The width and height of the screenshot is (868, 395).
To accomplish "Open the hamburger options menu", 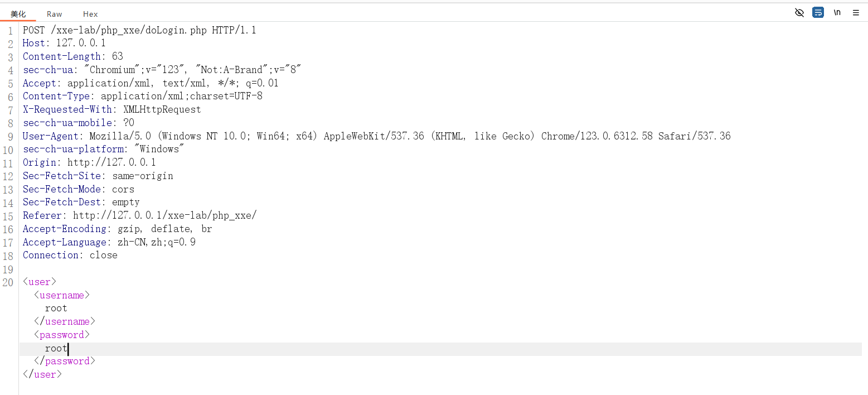I will (856, 13).
